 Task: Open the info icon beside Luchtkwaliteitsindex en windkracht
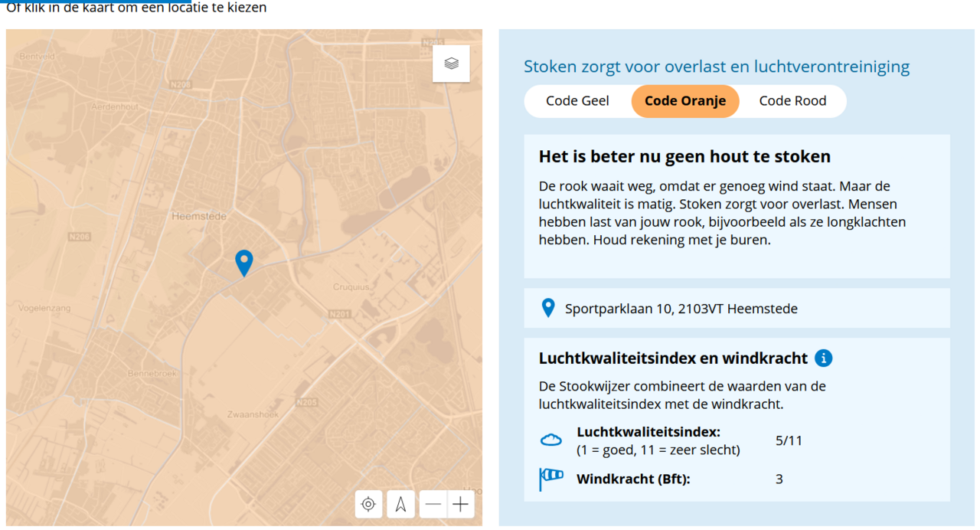point(823,358)
